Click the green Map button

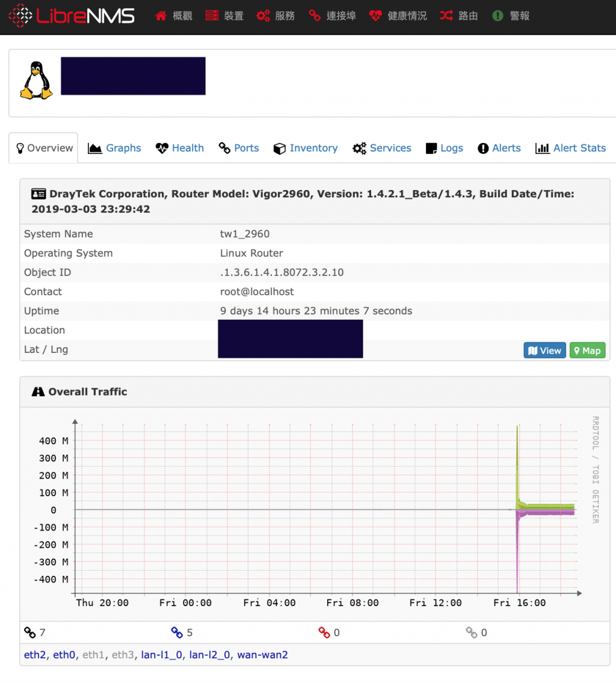pos(587,351)
